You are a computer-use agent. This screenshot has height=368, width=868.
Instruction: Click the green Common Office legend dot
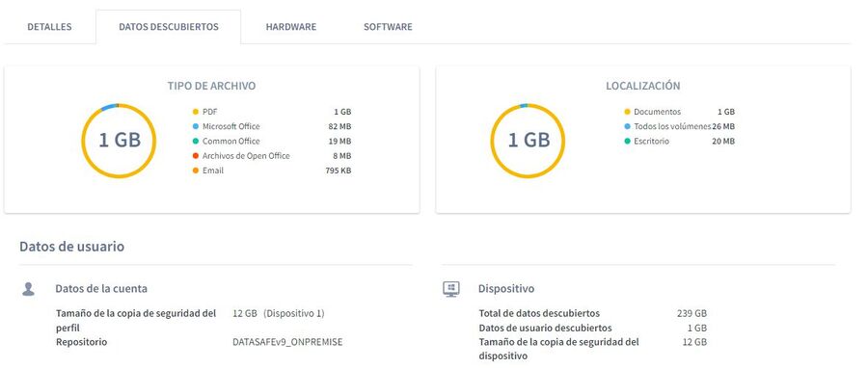(x=196, y=142)
